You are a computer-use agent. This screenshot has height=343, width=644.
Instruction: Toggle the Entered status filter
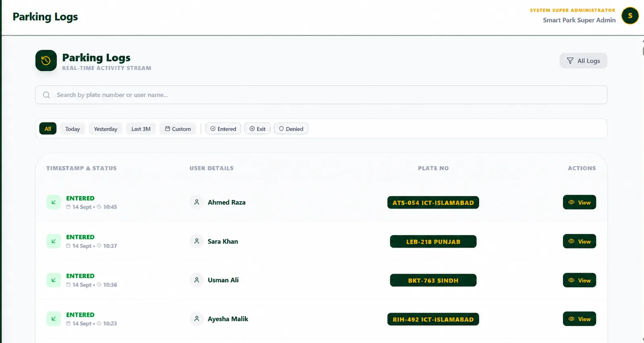click(x=223, y=129)
